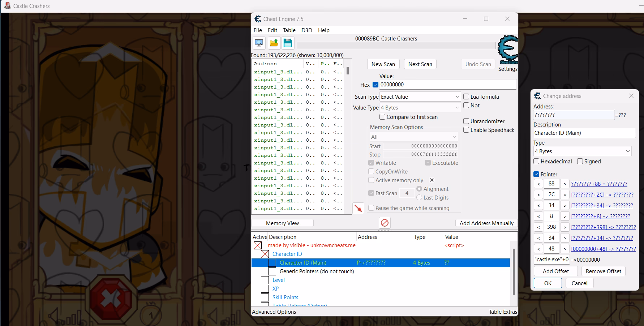Click the Castle Crashers title bar icon
Screen dimensions: 644x326
(x=7, y=6)
